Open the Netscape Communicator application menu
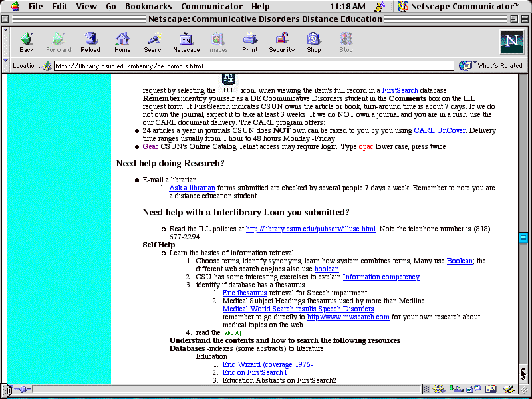The width and height of the screenshot is (532, 399). 459,6
